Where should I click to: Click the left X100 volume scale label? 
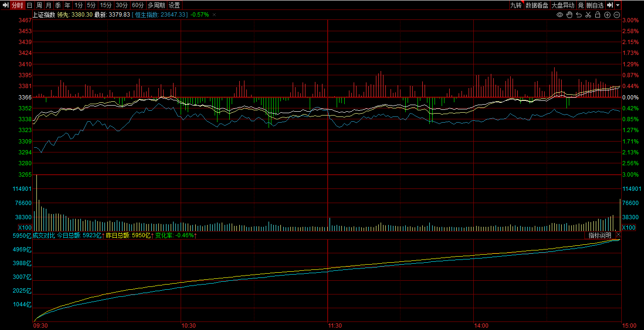25,228
